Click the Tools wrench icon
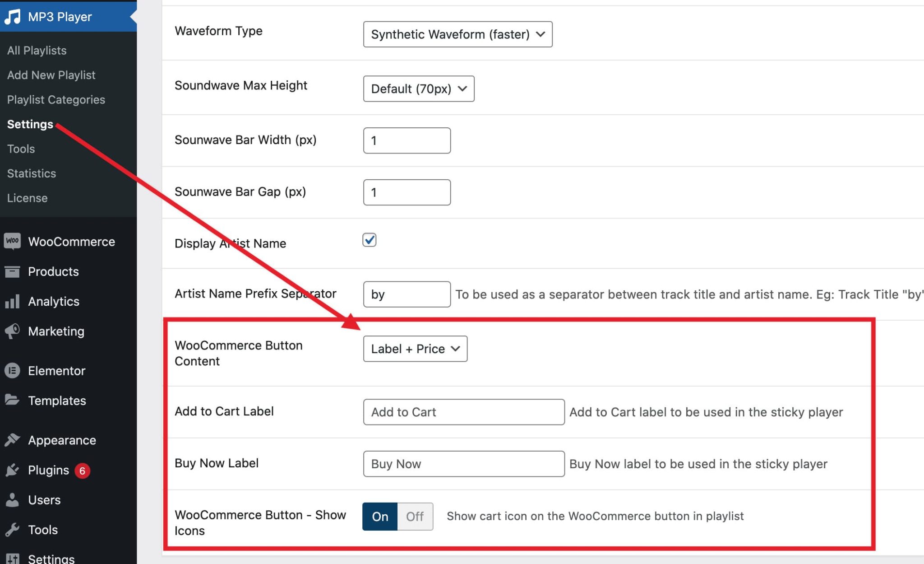 pos(12,530)
